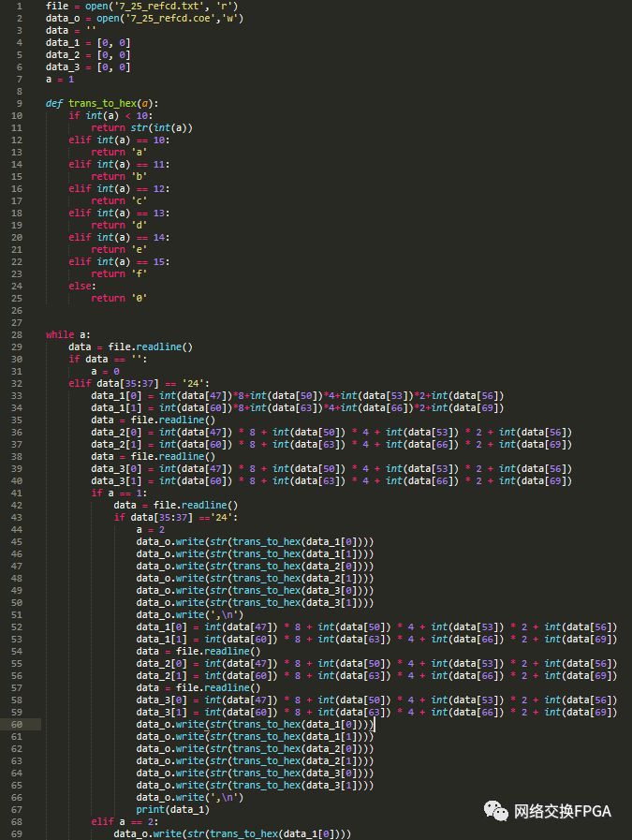Click "if data[35:37] =='24':" on line 43
Screen dimensions: 632x840
[x=176, y=518]
